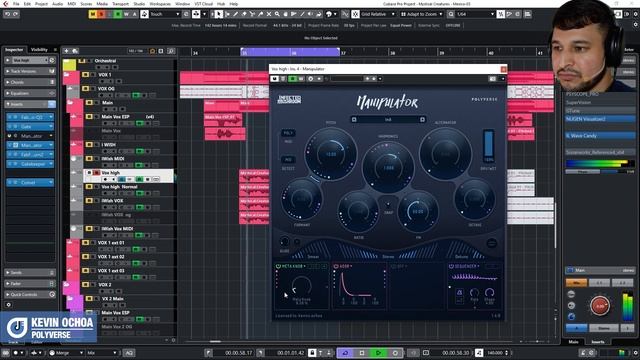Switch to the Visibility tab

click(x=39, y=49)
